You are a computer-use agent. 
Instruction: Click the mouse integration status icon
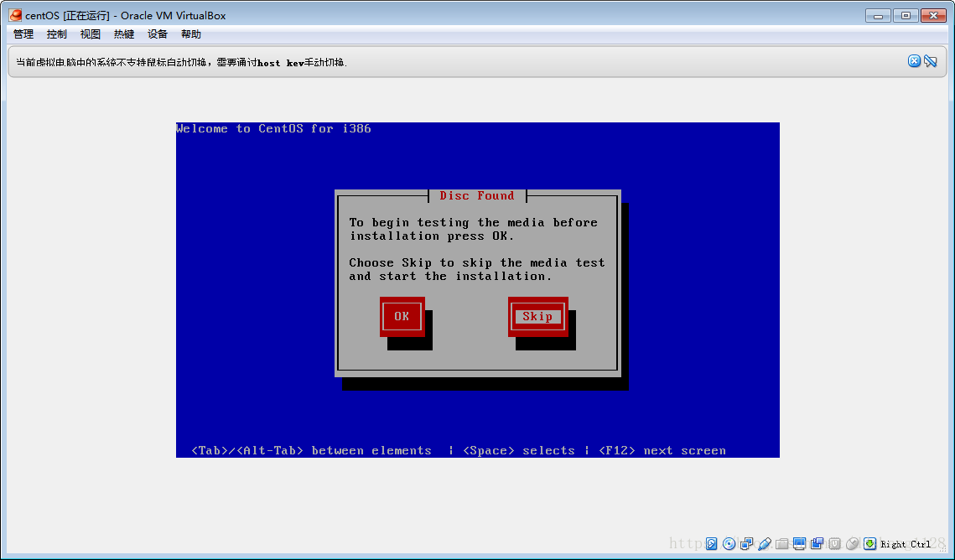point(852,543)
